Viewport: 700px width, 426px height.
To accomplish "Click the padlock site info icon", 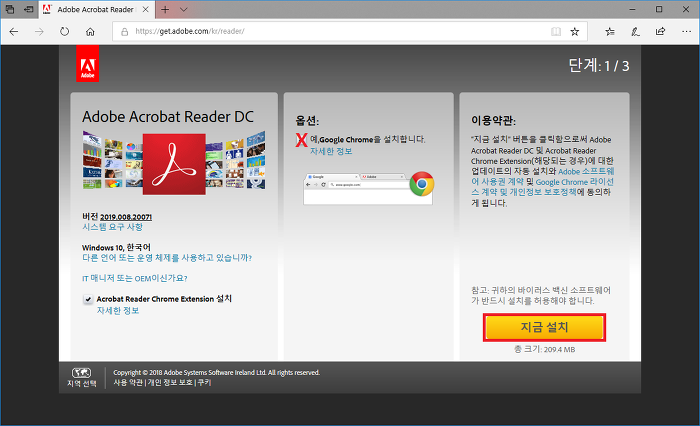I will pyautogui.click(x=125, y=31).
